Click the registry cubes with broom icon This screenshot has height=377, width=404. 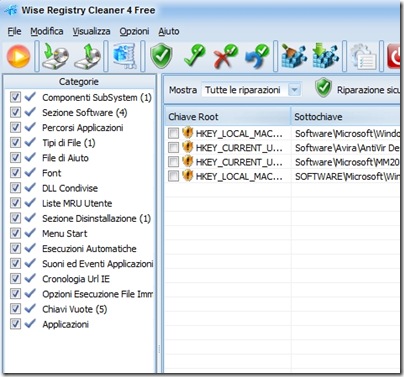(x=294, y=56)
